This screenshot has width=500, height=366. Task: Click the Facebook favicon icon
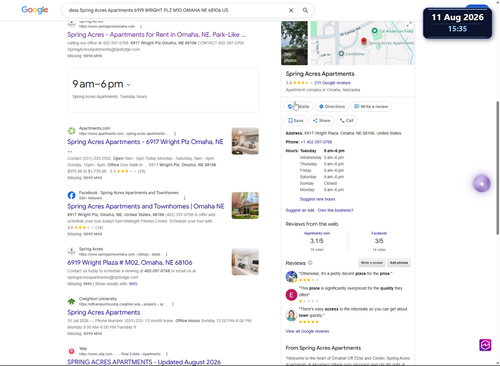click(x=71, y=195)
